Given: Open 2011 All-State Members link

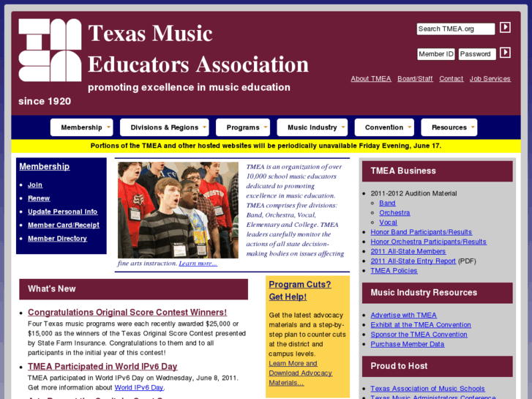Looking at the screenshot, I should pyautogui.click(x=408, y=251).
